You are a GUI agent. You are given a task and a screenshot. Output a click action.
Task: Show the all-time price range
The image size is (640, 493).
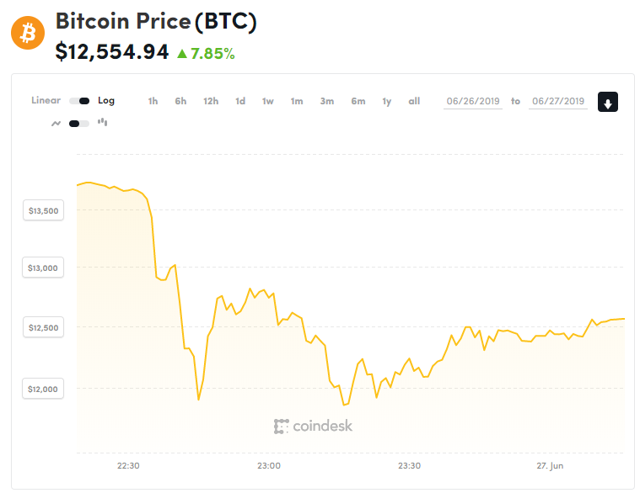(x=414, y=101)
